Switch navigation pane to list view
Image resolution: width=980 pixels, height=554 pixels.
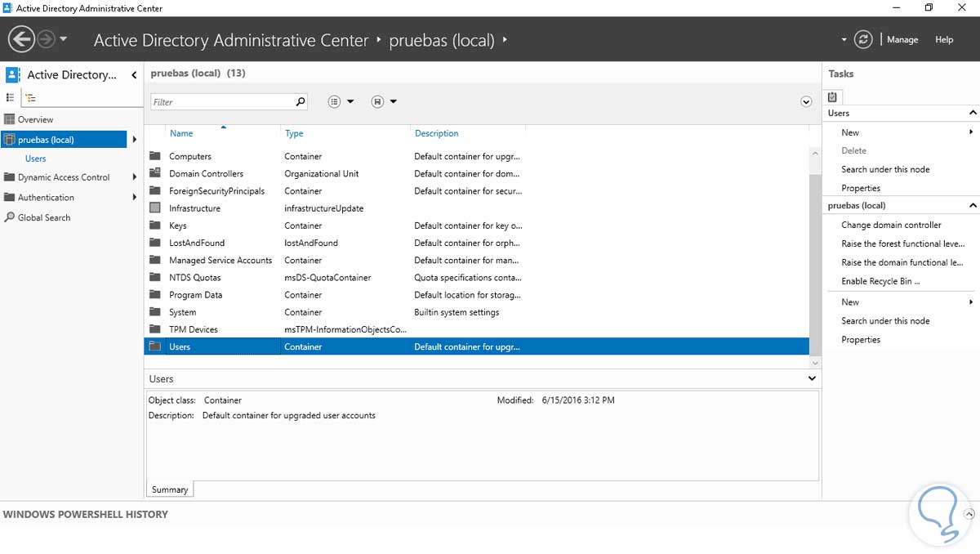pos(11,97)
